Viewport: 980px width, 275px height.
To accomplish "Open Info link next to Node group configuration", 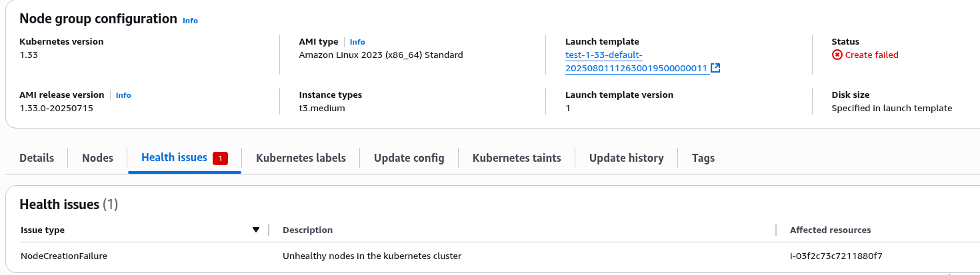I will [190, 21].
